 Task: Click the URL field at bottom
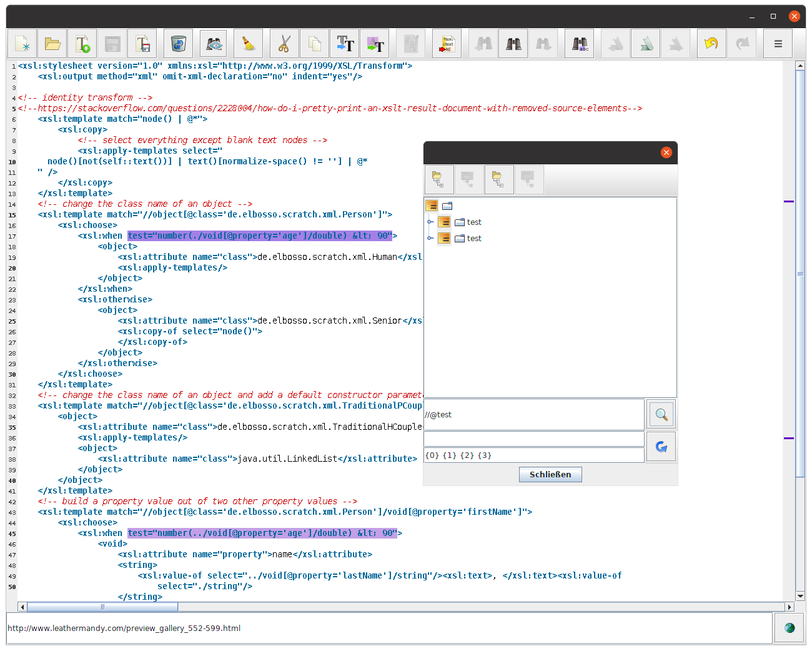[x=389, y=628]
